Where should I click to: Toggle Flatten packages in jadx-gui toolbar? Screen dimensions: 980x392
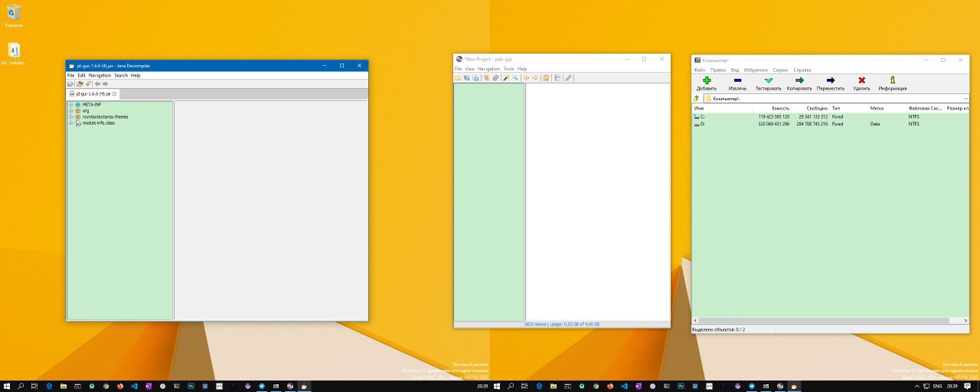pyautogui.click(x=495, y=78)
